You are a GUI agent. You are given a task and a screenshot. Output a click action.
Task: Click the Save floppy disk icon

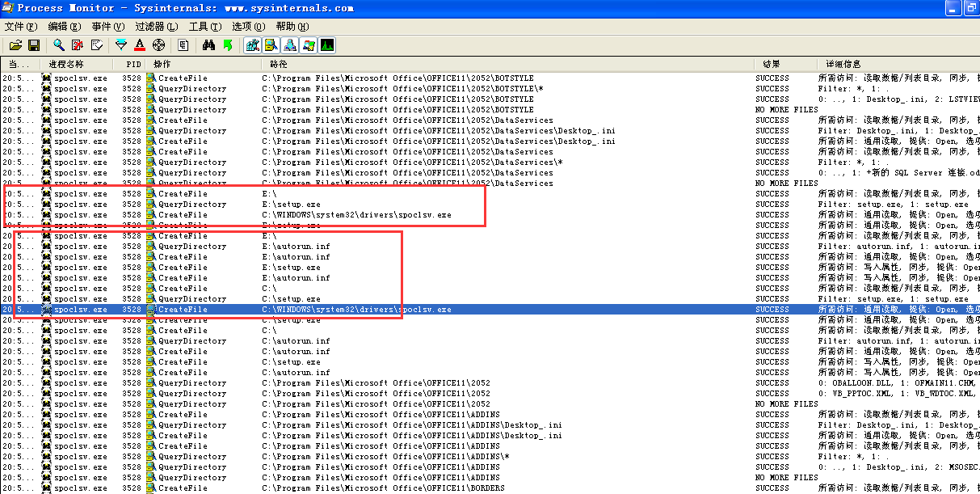34,45
